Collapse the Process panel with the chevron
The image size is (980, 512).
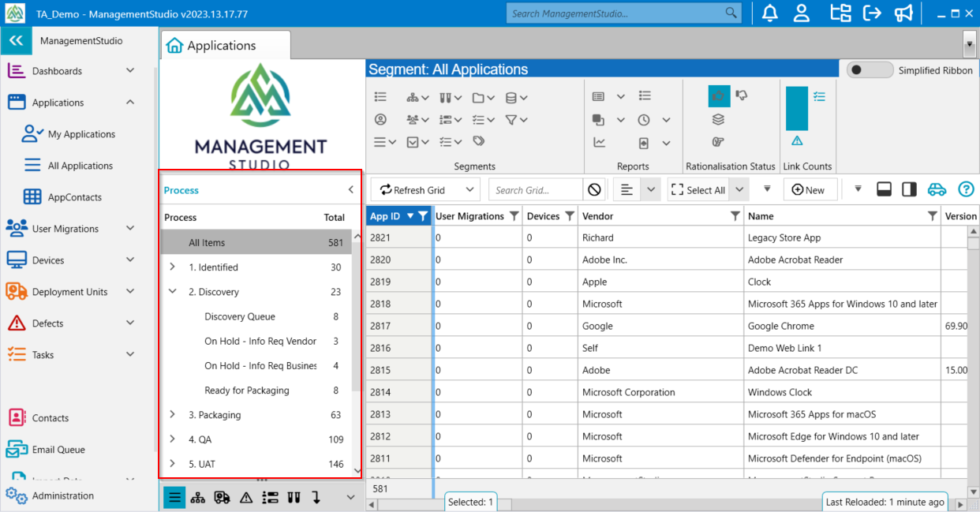351,190
